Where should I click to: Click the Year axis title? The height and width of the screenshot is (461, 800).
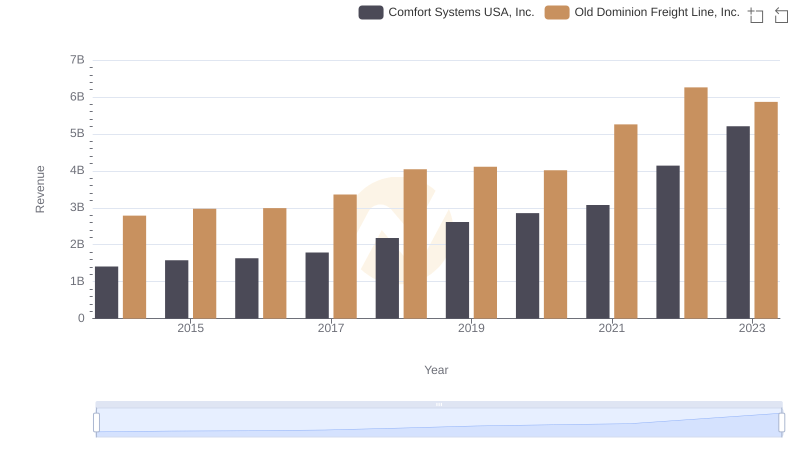pos(436,370)
